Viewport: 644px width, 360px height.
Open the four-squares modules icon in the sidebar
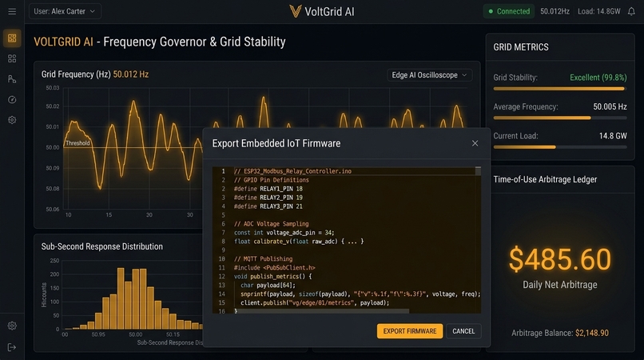12,59
